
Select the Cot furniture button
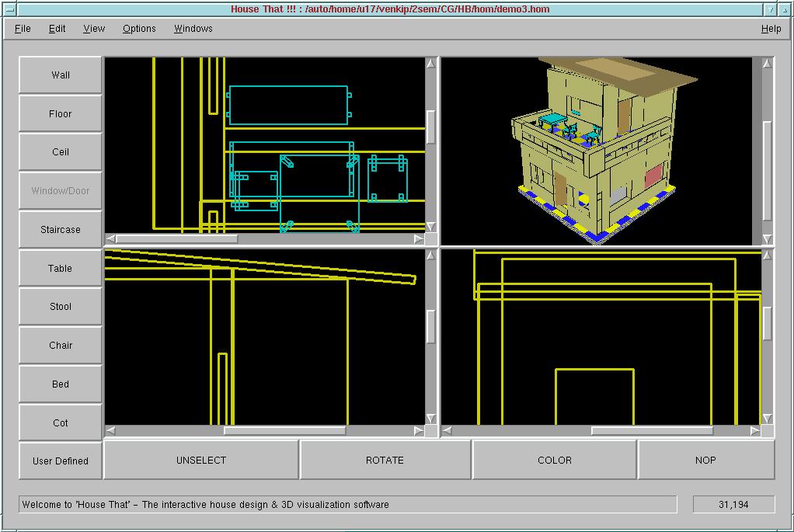61,422
